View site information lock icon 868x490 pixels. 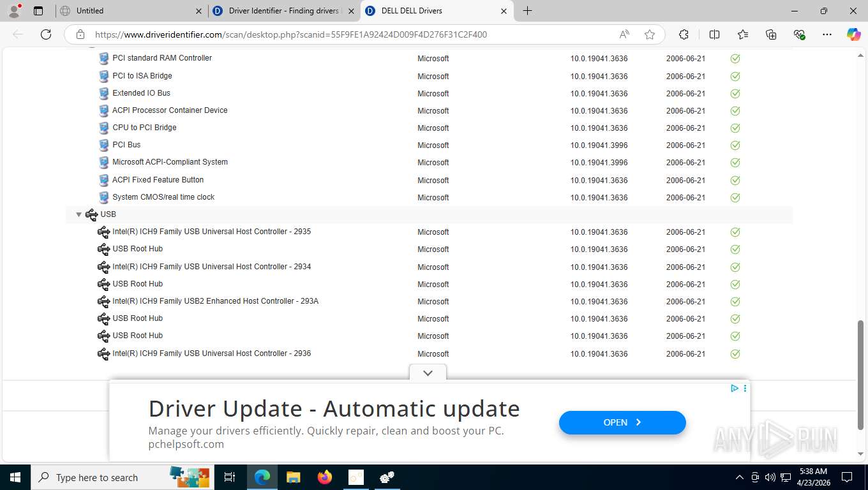click(x=80, y=34)
